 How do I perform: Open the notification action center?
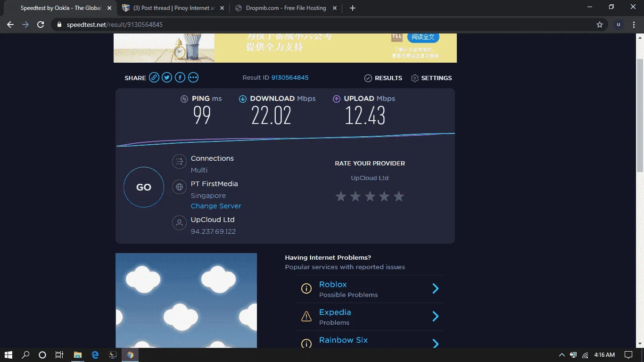pos(628,355)
